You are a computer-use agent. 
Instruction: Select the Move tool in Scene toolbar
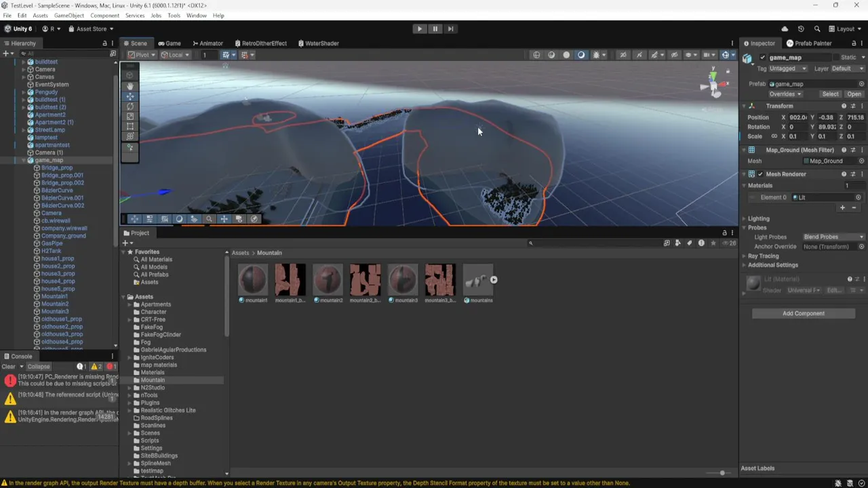(x=130, y=96)
